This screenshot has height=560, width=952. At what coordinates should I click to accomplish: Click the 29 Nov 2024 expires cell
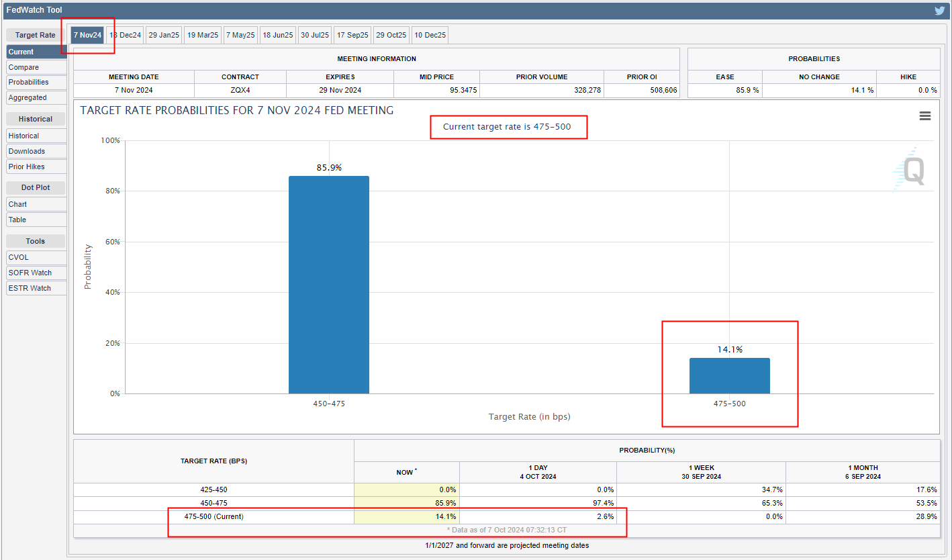point(340,90)
